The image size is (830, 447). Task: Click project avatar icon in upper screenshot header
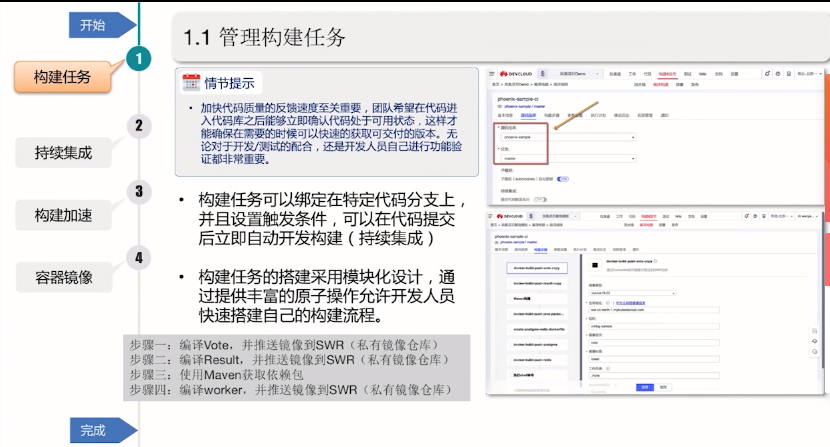pyautogui.click(x=543, y=74)
